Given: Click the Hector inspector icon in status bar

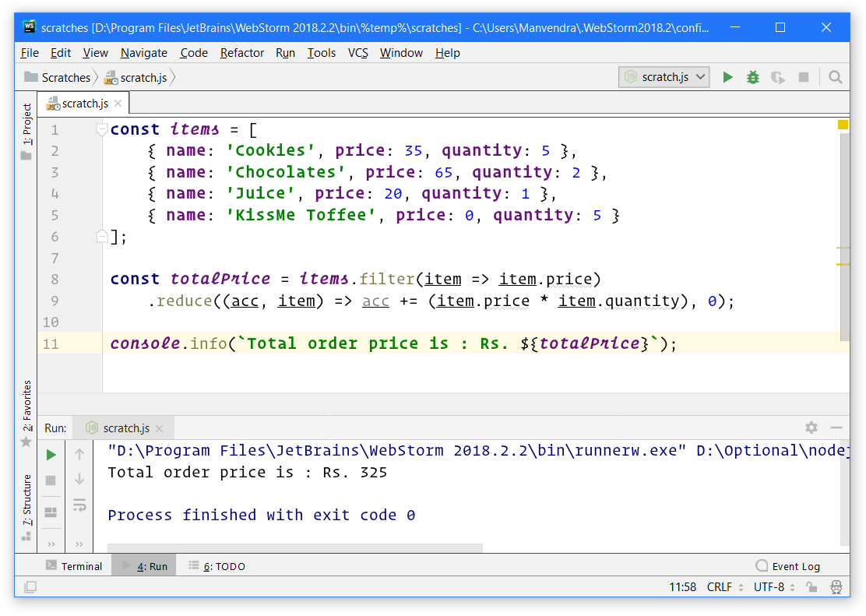Looking at the screenshot, I should click(836, 587).
